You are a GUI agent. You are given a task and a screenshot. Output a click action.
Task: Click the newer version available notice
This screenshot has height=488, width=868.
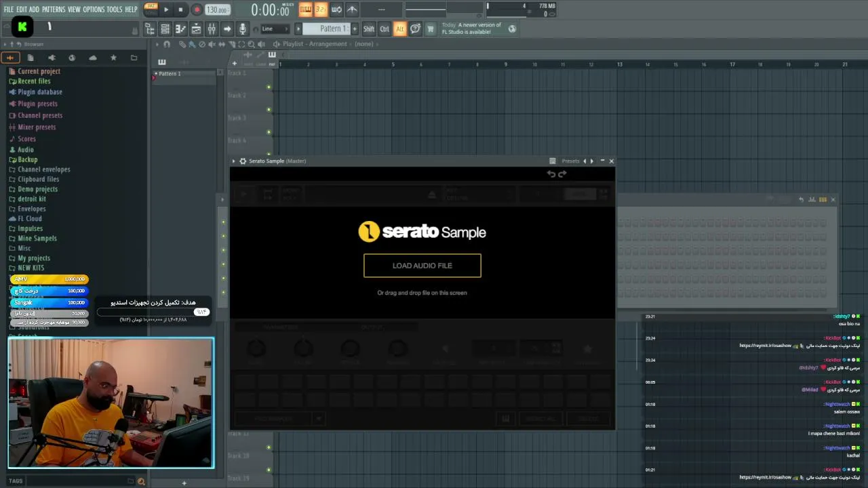pos(471,28)
